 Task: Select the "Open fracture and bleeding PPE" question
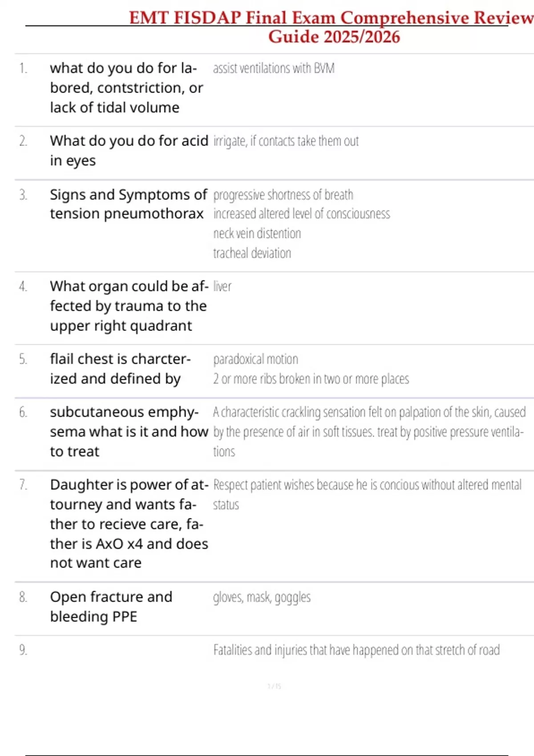coord(111,607)
